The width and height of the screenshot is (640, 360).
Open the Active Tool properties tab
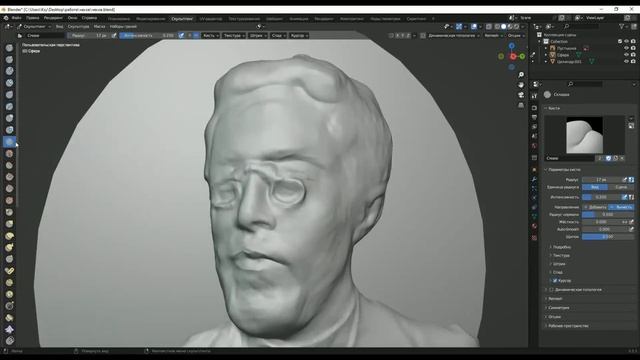534,96
